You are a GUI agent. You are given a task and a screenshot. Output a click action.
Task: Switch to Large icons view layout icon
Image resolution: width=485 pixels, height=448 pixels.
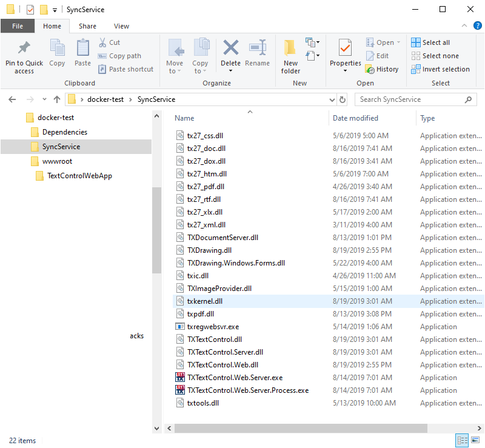(475, 440)
